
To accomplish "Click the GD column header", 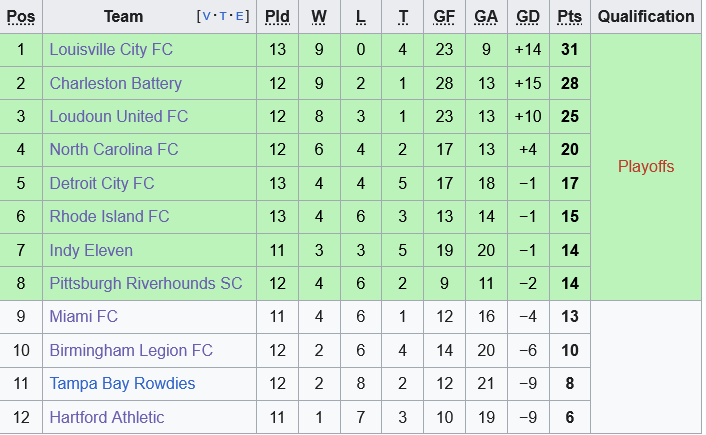I will click(x=528, y=16).
